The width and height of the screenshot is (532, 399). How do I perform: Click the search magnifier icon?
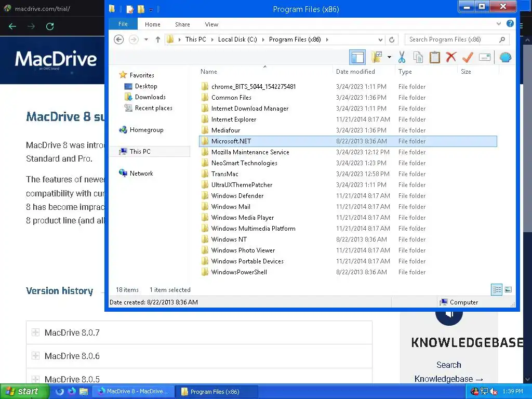pos(502,39)
